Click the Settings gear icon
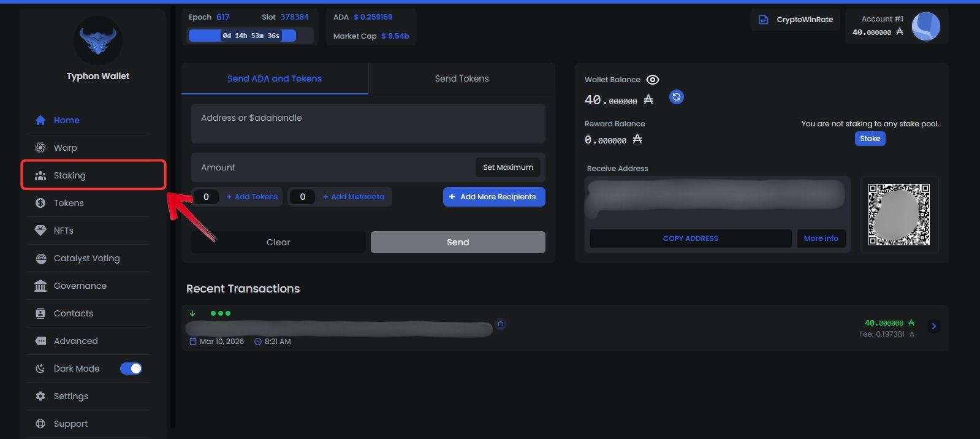The width and height of the screenshot is (980, 439). pos(40,396)
